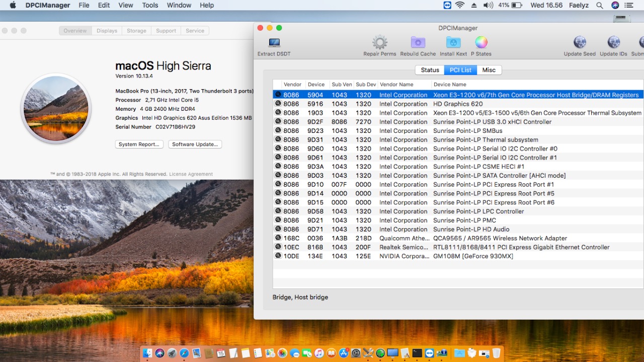Select the QCA9565 / AR9565 Wireless Network Adapter row
This screenshot has width=644, height=362.
click(x=458, y=238)
